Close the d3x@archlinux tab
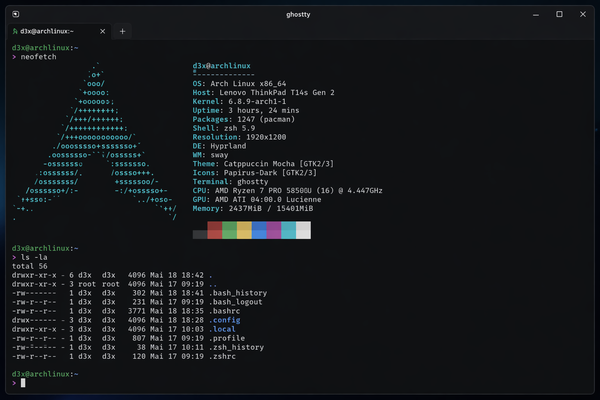Viewport: 600px width, 400px height. pos(103,31)
